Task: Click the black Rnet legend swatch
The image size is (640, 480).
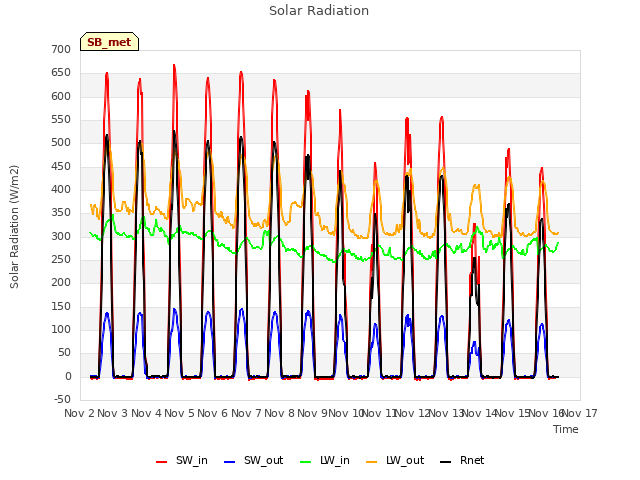Action: pos(446,462)
